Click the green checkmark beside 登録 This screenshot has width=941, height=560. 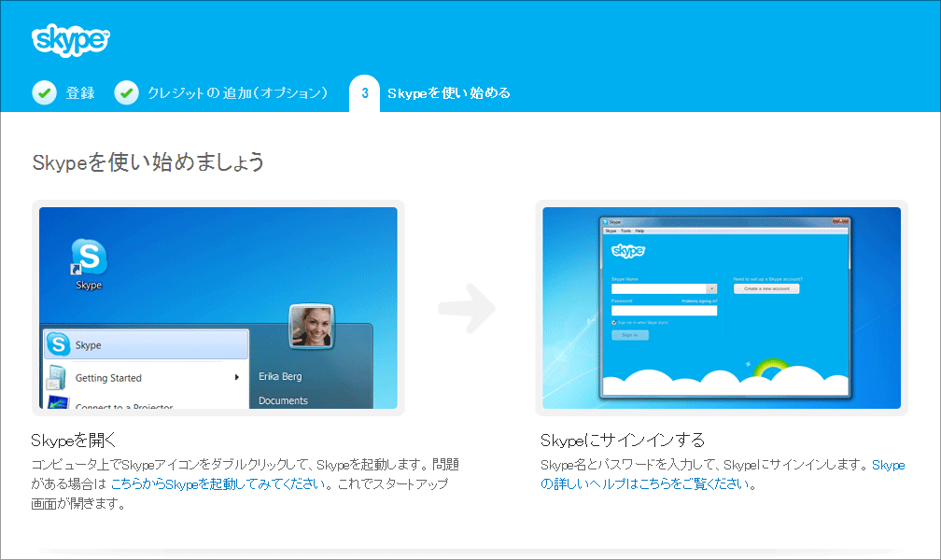click(x=45, y=93)
